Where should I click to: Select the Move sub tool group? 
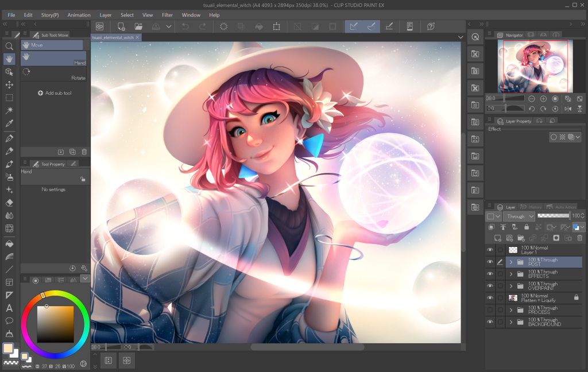coord(52,45)
